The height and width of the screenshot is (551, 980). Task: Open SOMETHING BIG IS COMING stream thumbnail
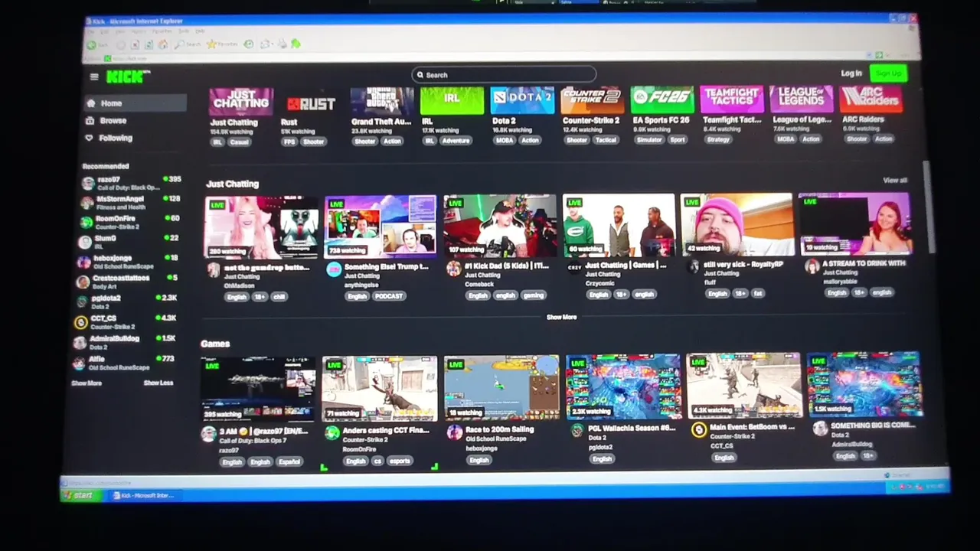tap(865, 384)
